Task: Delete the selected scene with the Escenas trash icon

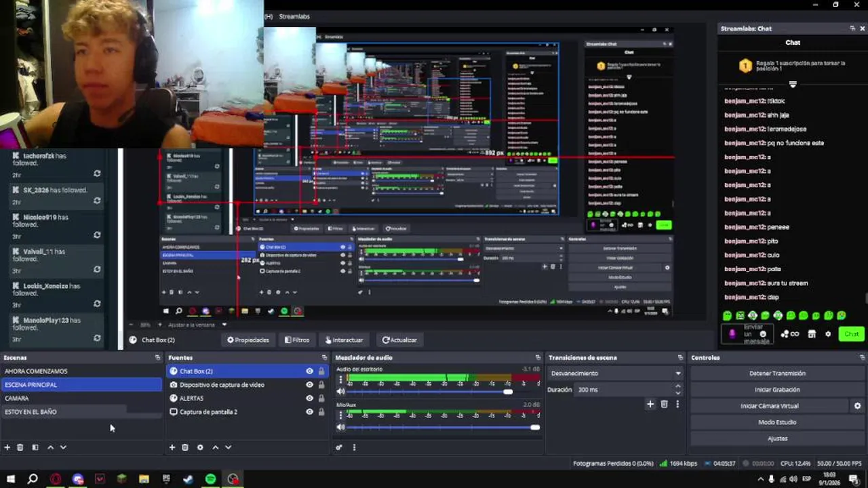Action: tap(20, 447)
